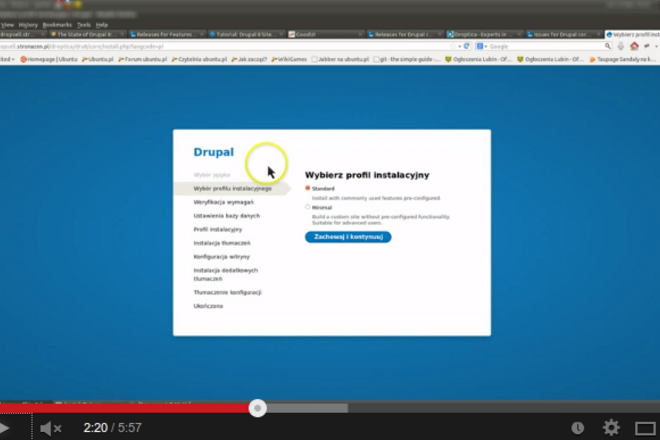Open the Ubuntu.pl bookmark
Viewport: 660px width, 440px height.
tap(98, 59)
